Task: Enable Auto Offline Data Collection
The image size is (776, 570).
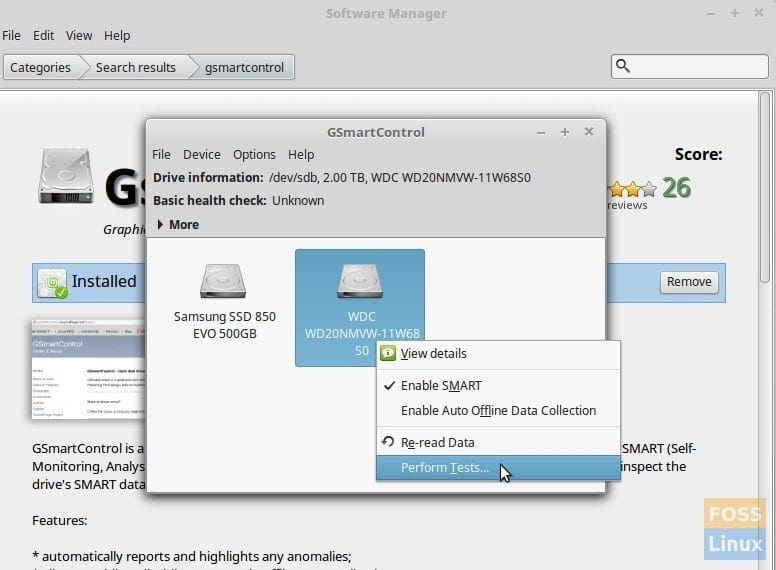Action: pos(498,411)
